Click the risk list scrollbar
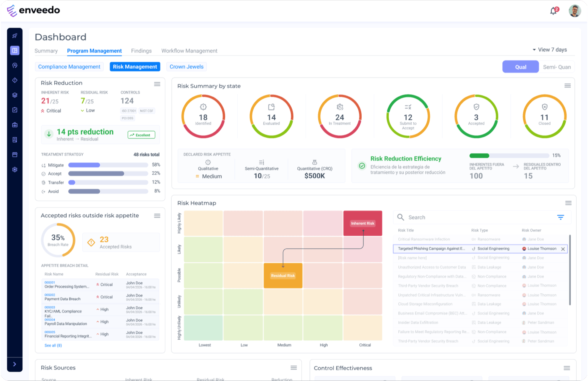Screen dimensions: 588x381 click(570, 270)
